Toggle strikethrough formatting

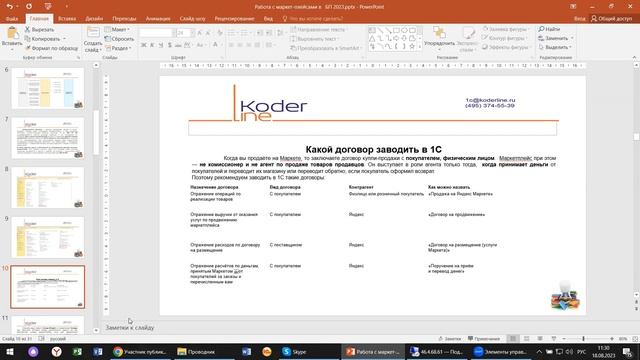point(178,45)
